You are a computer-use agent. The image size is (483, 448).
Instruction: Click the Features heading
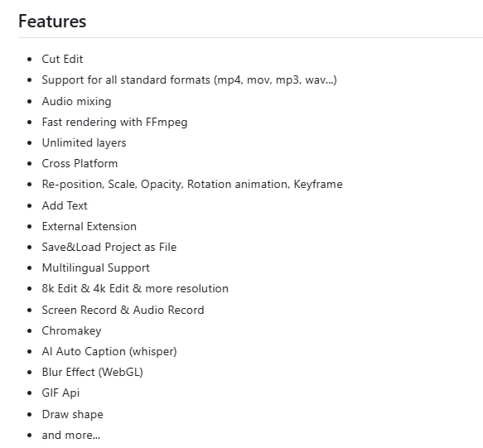click(x=52, y=22)
